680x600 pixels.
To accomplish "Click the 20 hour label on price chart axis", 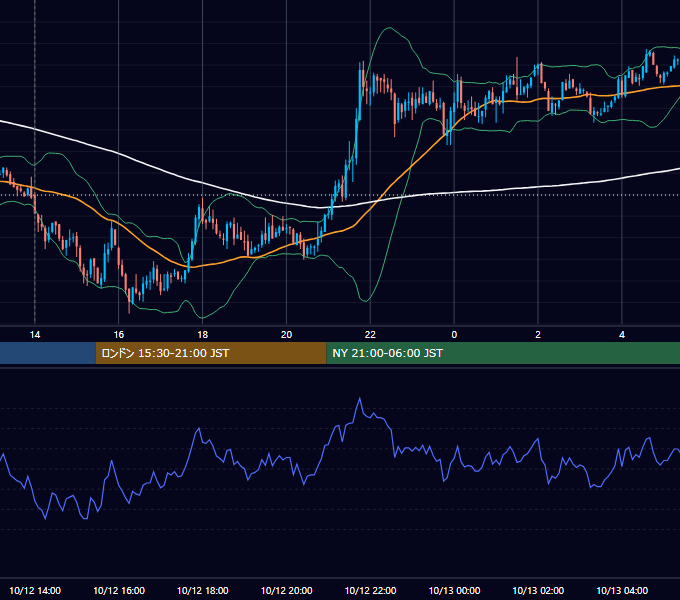I will [286, 335].
